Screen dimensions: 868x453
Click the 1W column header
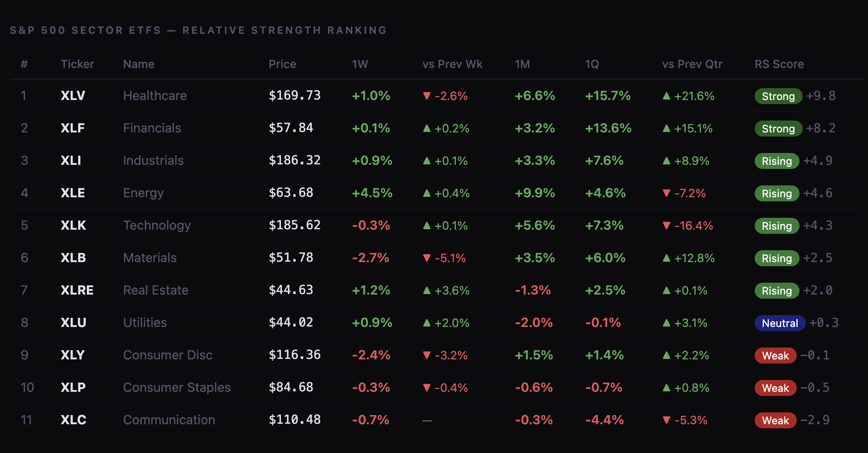360,64
